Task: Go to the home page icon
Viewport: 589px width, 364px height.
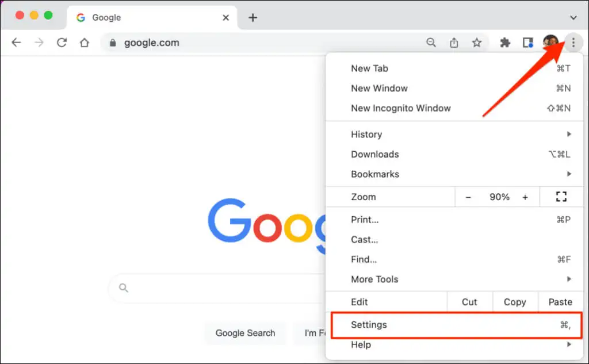Action: pyautogui.click(x=85, y=43)
